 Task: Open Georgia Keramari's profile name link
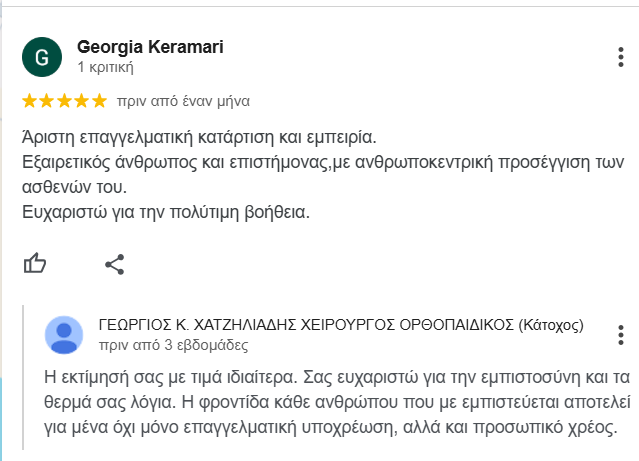[150, 47]
